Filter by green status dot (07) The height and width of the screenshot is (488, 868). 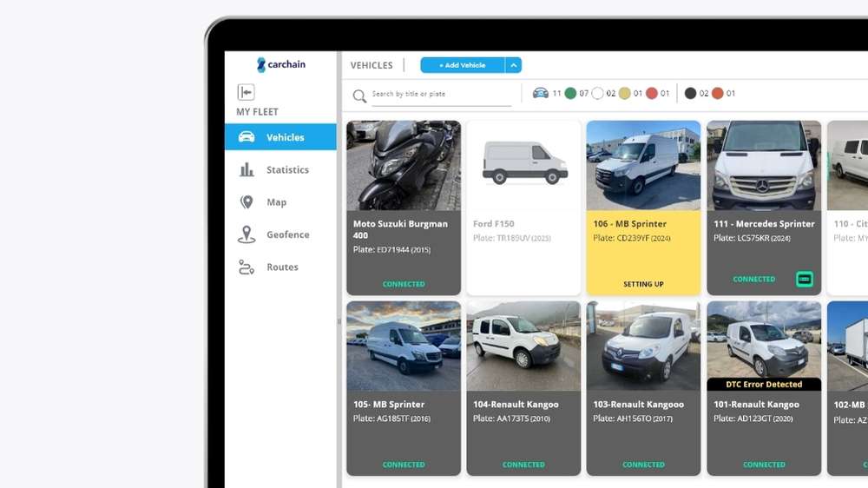coord(570,93)
